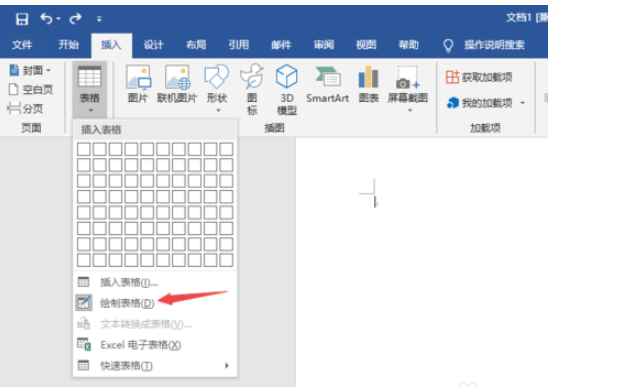The image size is (623, 387).
Task: Insert 联机图片 (Online Pictures)
Action: tap(177, 84)
